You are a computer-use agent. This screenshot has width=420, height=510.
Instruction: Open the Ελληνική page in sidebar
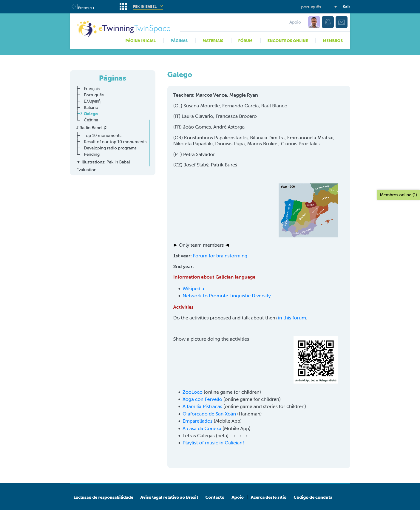[92, 101]
